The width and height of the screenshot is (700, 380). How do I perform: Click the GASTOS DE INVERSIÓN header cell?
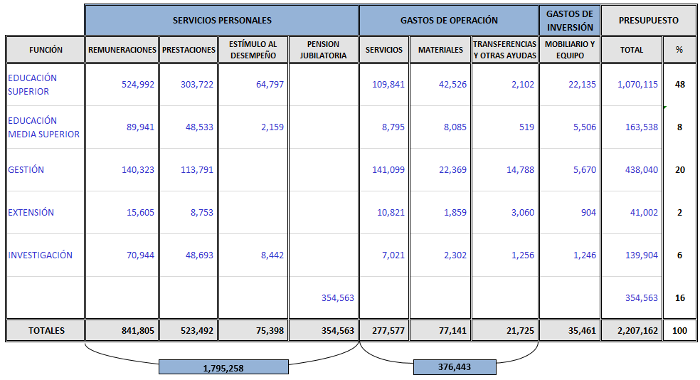click(x=570, y=21)
